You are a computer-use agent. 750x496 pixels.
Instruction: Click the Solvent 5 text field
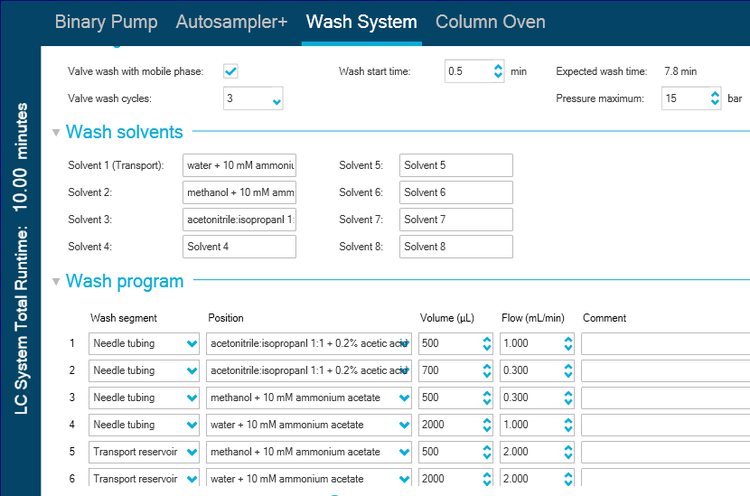coord(455,165)
